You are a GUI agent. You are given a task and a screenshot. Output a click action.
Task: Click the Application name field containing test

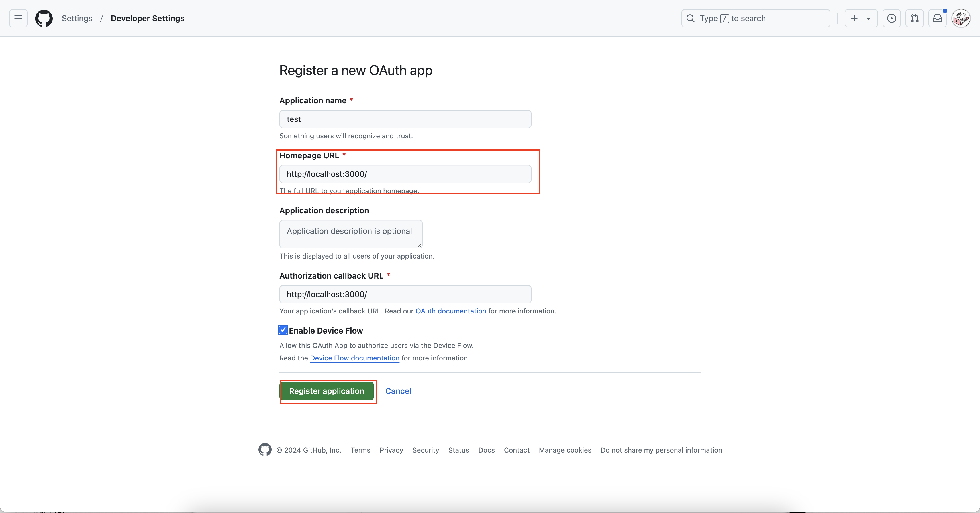[x=405, y=119]
